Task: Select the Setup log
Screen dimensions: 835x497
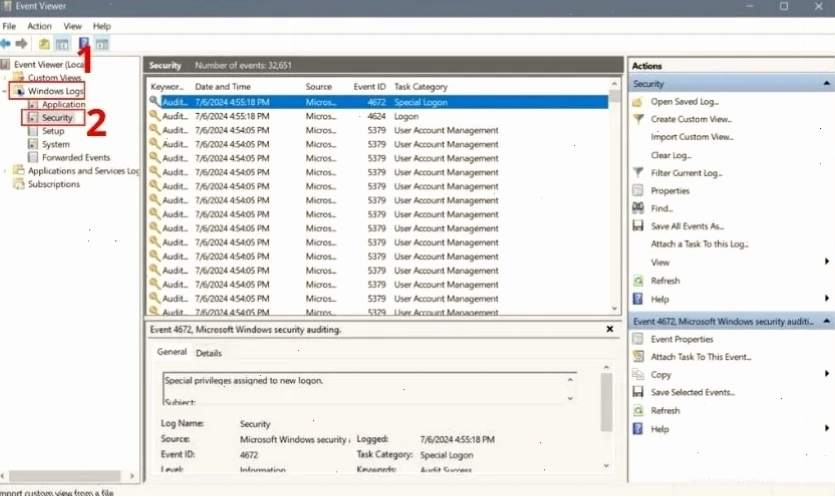Action: (x=53, y=131)
